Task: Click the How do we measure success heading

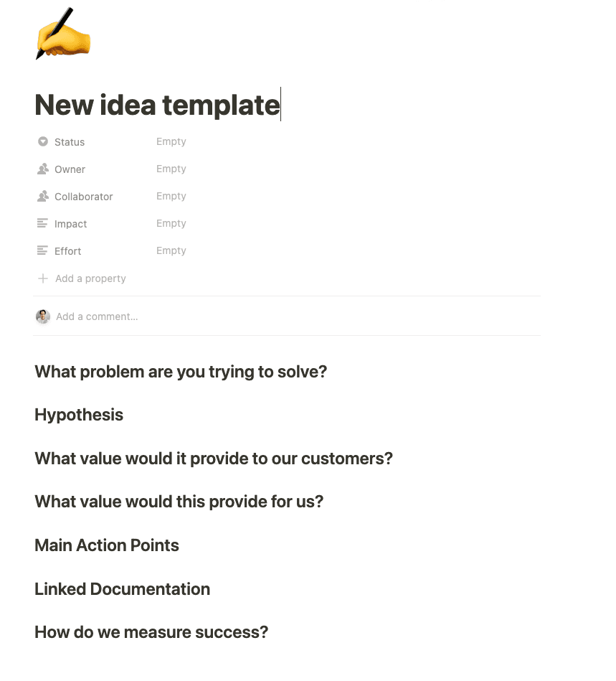Action: [151, 632]
